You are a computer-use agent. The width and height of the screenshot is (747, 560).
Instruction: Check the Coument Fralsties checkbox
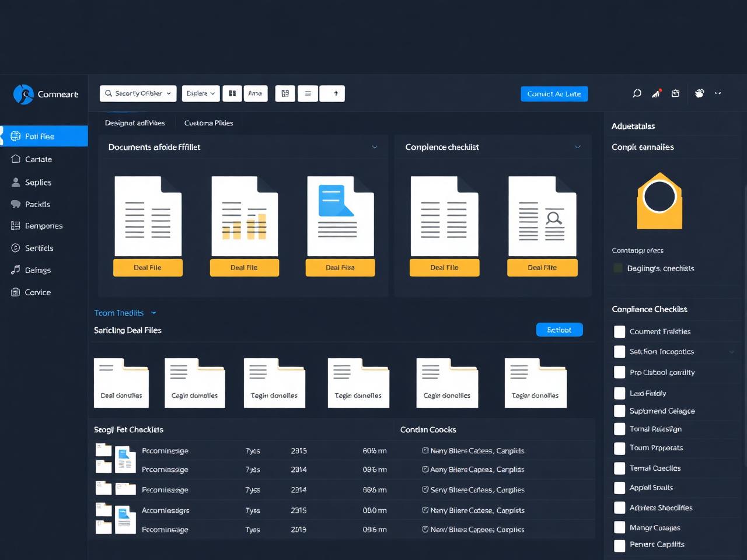(x=620, y=332)
